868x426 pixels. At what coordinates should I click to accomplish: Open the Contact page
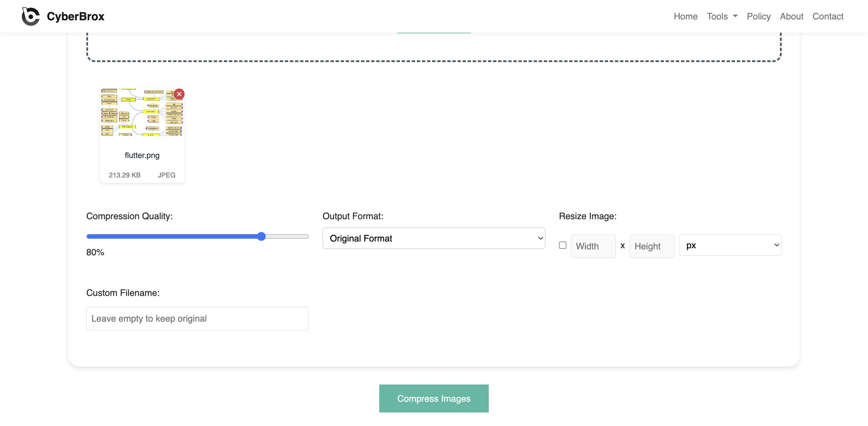click(x=828, y=16)
